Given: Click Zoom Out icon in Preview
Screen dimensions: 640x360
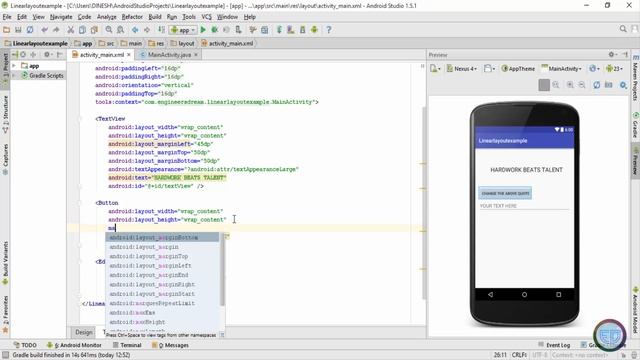Looking at the screenshot, I should click(x=582, y=85).
